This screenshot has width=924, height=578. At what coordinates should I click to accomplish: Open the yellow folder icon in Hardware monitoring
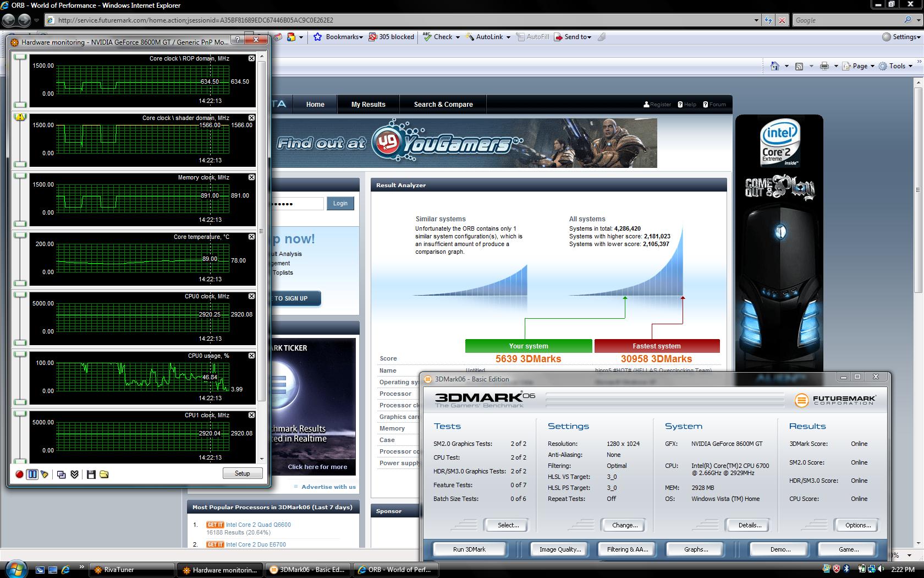click(104, 474)
